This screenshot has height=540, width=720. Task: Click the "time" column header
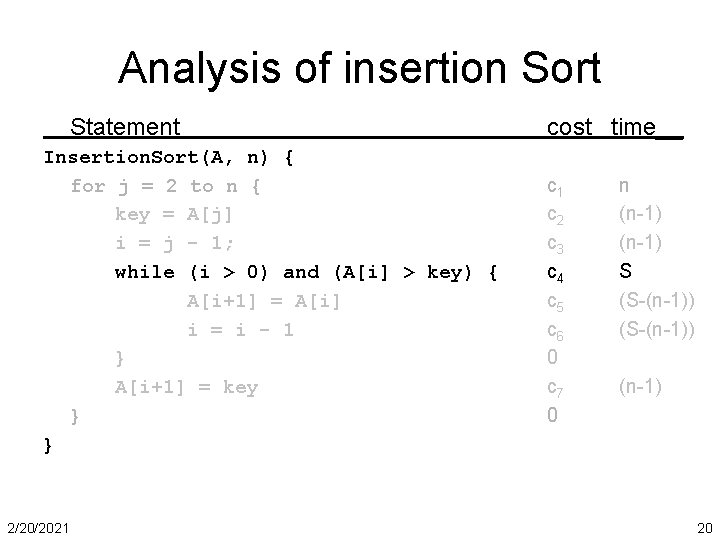[632, 127]
